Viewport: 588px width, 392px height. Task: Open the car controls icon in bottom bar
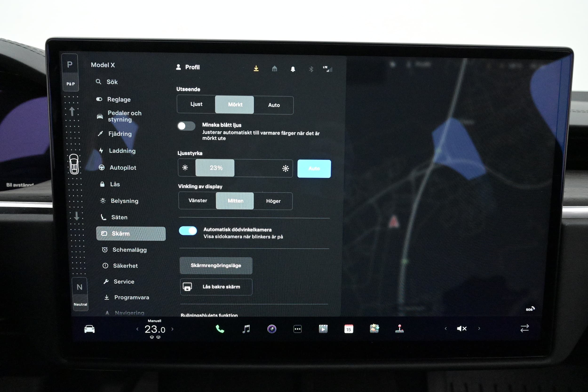89,329
